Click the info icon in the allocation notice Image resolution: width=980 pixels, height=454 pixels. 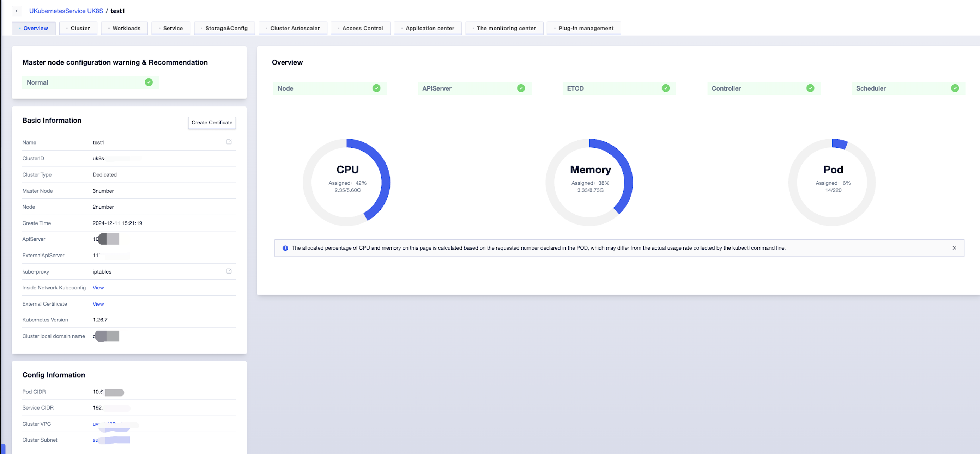(x=285, y=248)
